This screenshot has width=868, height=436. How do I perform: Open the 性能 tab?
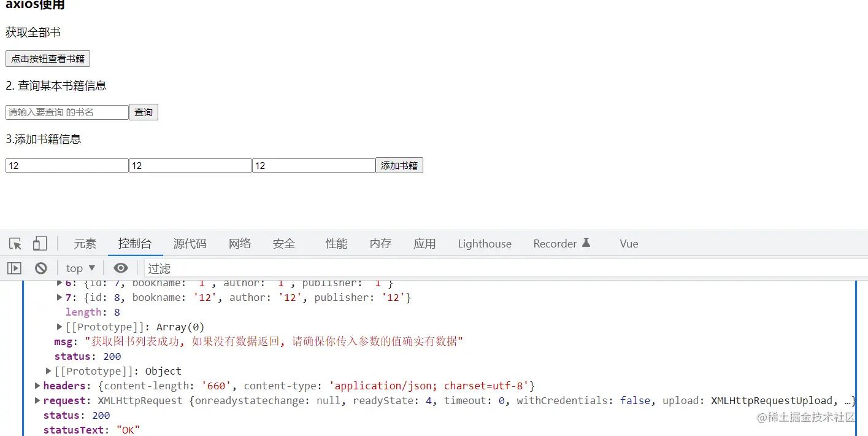(x=337, y=244)
